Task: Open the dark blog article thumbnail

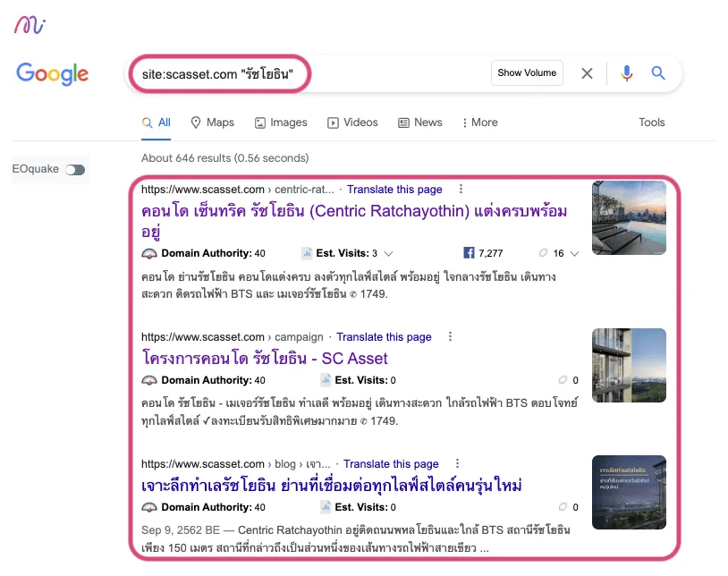Action: [629, 493]
